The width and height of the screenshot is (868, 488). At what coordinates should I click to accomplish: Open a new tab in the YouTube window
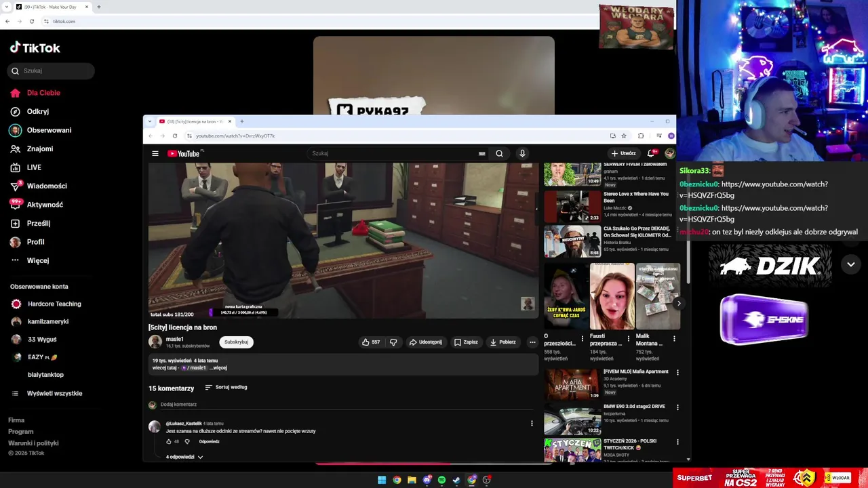242,121
